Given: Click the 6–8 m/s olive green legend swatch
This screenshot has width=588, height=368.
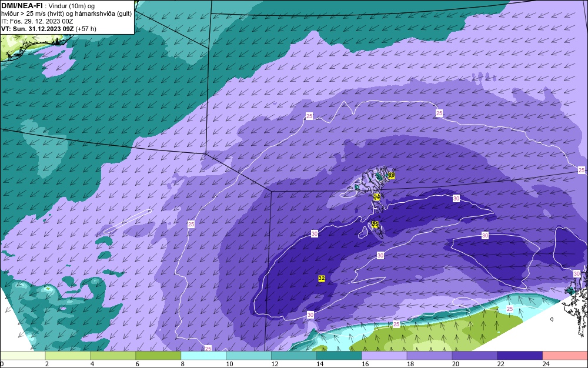Looking at the screenshot, I should (x=158, y=356).
